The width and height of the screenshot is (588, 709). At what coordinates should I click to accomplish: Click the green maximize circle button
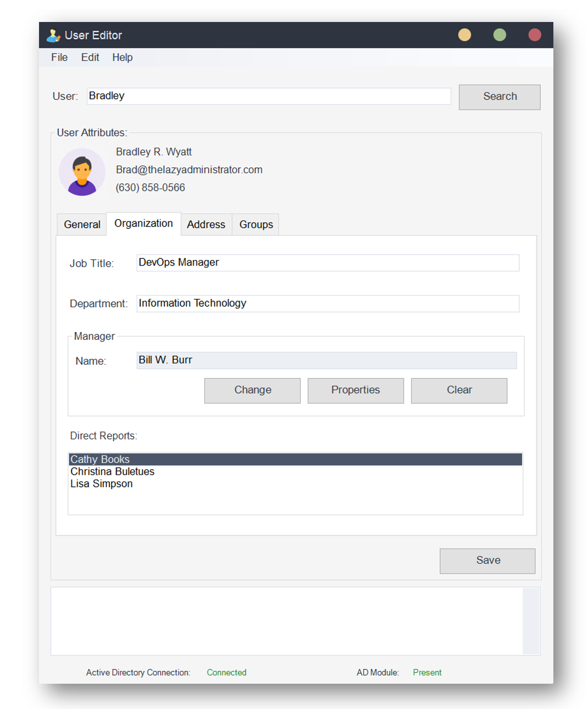tap(500, 35)
